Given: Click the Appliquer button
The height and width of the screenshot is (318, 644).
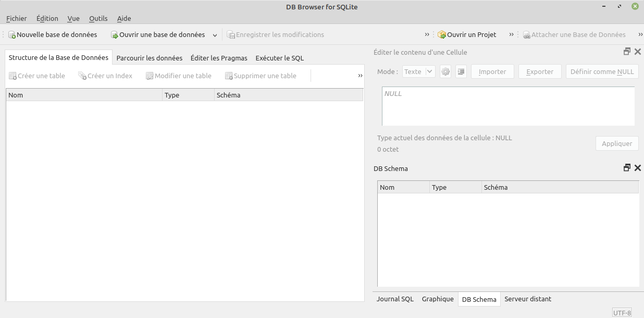Looking at the screenshot, I should click(617, 143).
